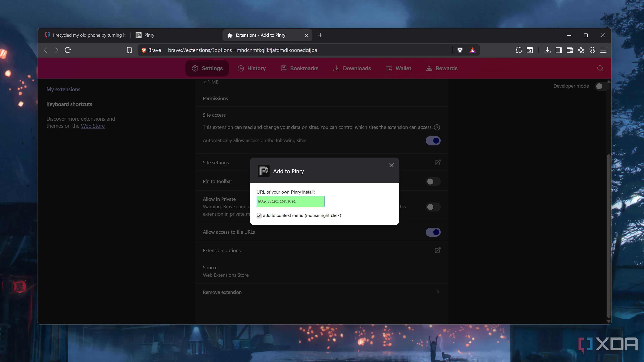Open the Wallet tab
Screen dimensions: 644x362
(398, 68)
